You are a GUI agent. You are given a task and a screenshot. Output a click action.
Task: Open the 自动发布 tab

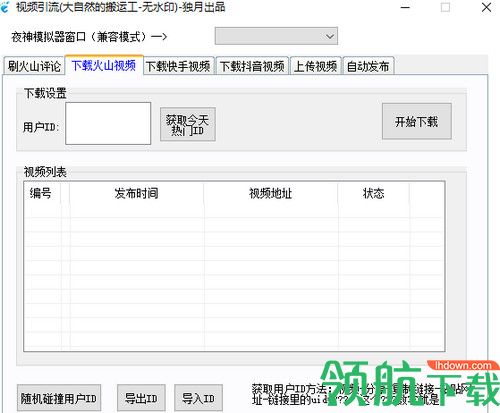(x=368, y=66)
